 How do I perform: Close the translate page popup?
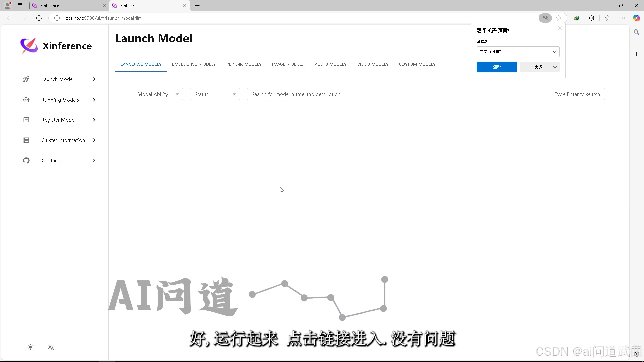pyautogui.click(x=559, y=28)
